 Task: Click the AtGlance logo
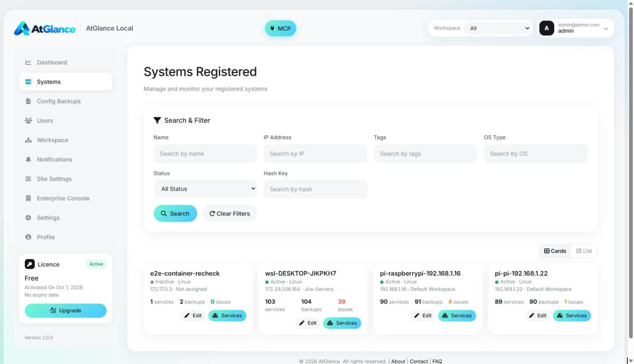[x=44, y=28]
